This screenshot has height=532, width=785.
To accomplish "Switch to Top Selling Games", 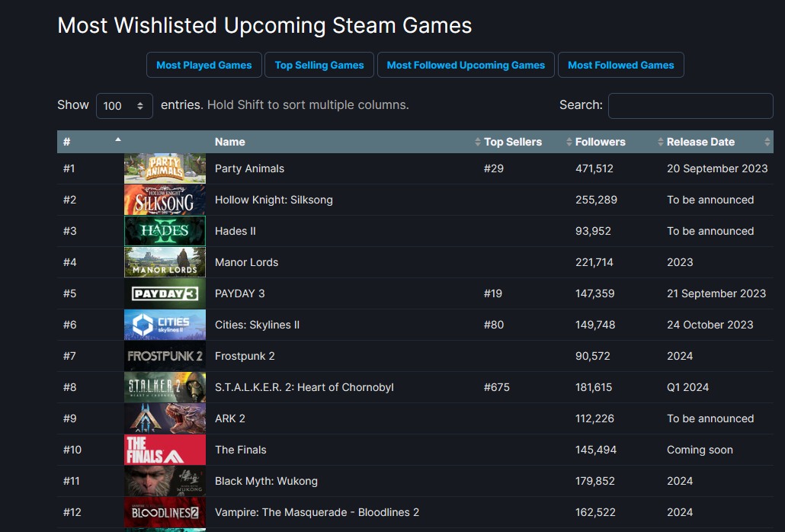I will tap(319, 65).
